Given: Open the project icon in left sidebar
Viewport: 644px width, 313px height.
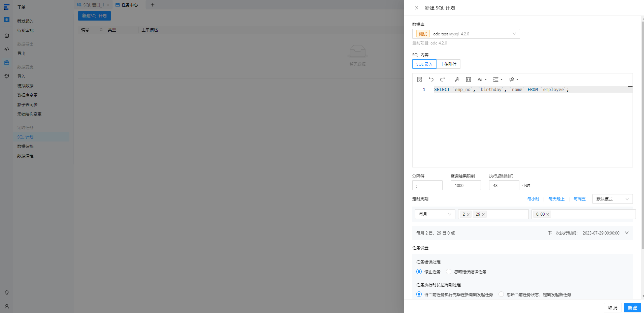Looking at the screenshot, I should [x=7, y=20].
